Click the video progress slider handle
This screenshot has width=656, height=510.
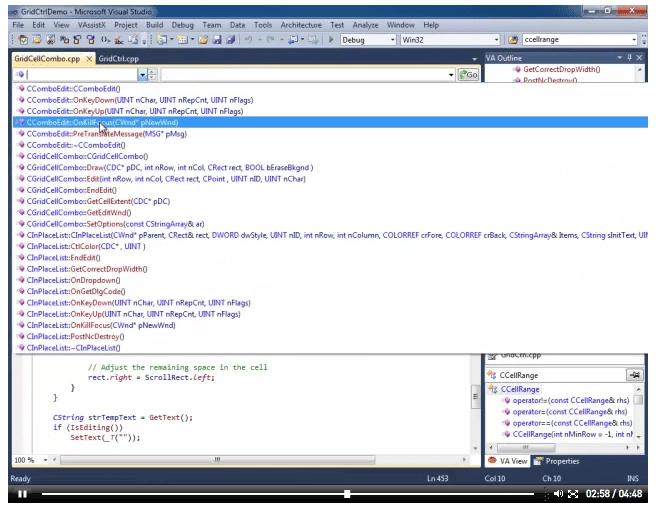347,494
